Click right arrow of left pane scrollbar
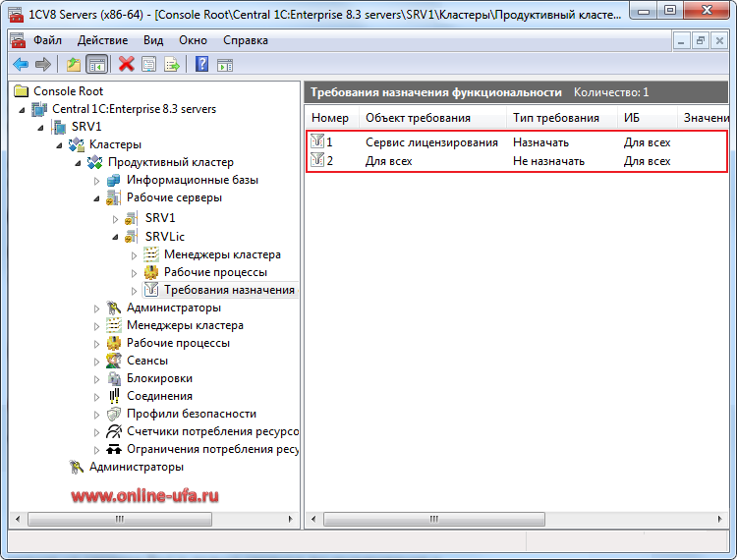 [291, 519]
